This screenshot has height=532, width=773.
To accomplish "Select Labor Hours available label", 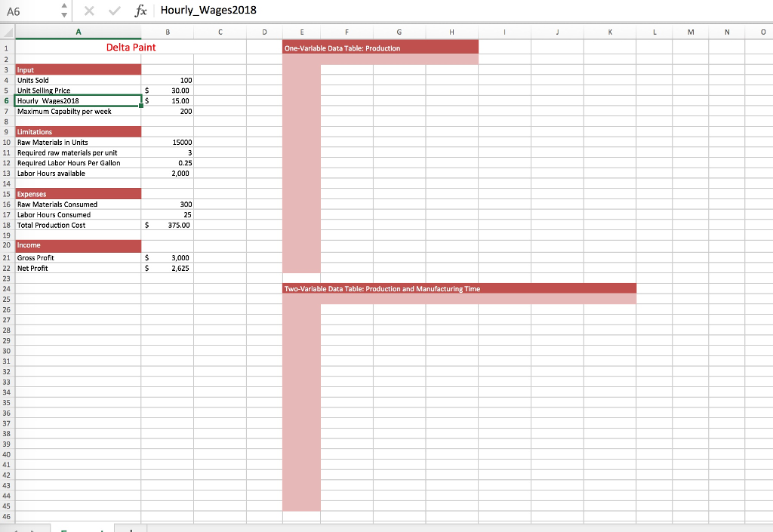I will [79, 174].
